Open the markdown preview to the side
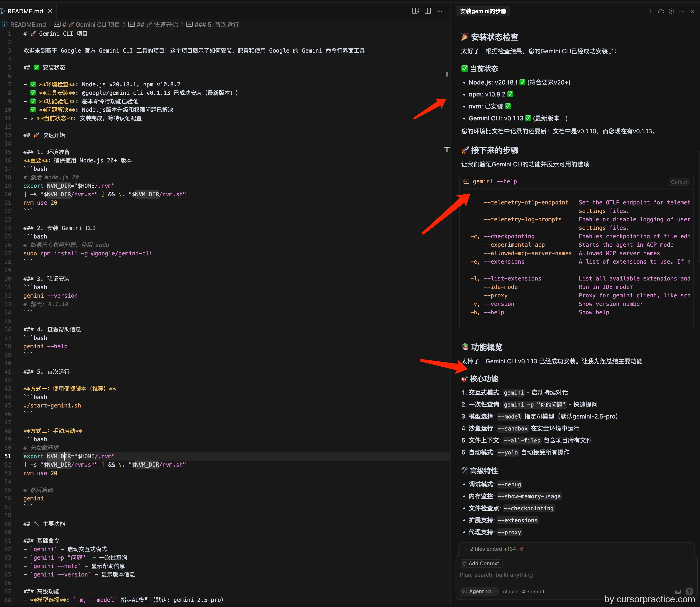 point(415,11)
